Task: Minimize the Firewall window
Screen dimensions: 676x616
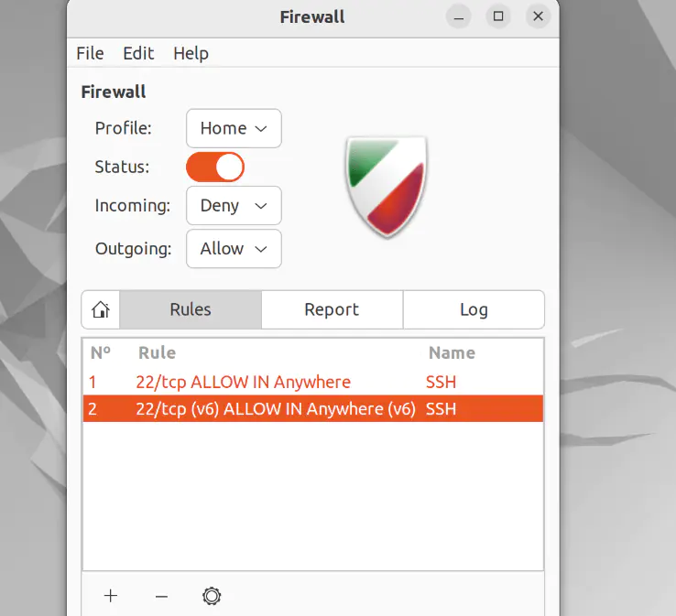Action: tap(459, 16)
